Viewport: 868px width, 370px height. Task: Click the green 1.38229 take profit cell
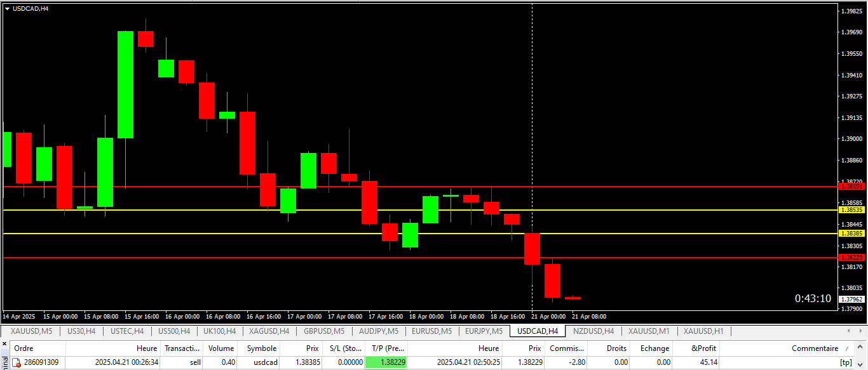click(x=386, y=362)
